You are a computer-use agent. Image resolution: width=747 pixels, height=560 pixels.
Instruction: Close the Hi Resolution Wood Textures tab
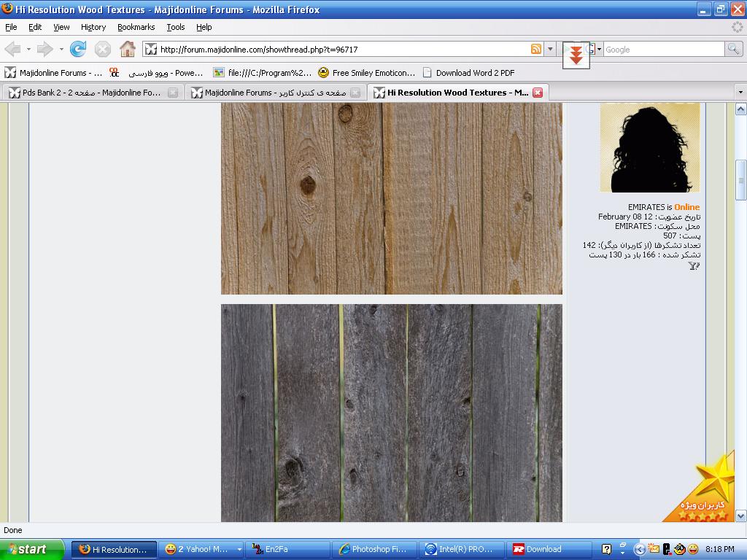coord(538,93)
